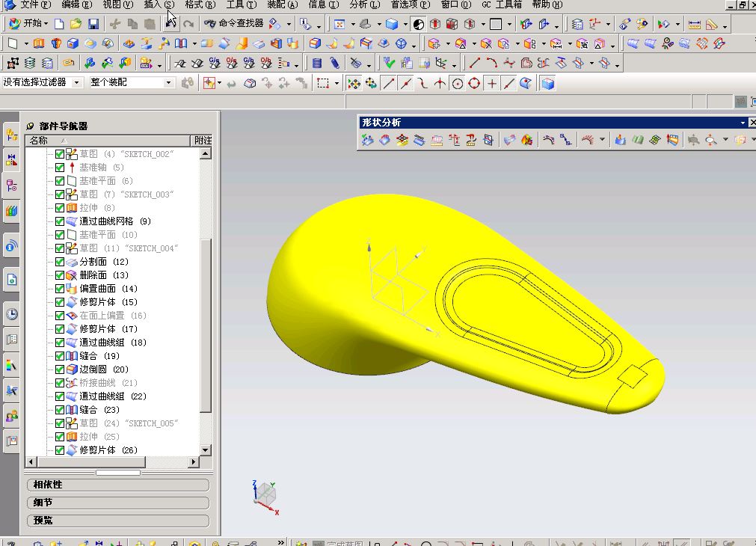Click the Redo arrow icon
The image size is (756, 546).
pos(188,24)
